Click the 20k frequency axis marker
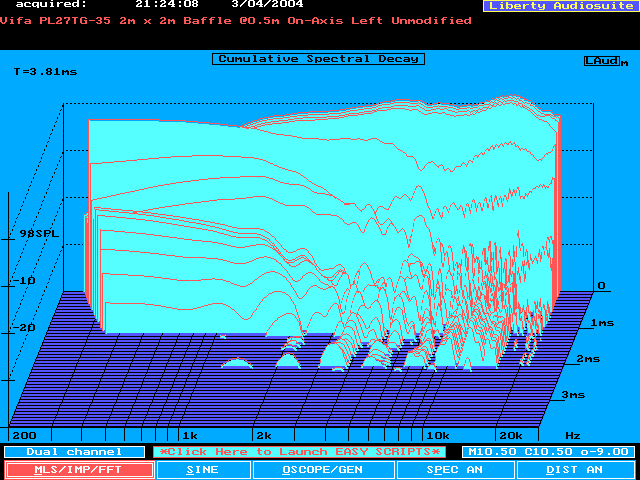Screen dimensions: 640x480 click(x=510, y=436)
